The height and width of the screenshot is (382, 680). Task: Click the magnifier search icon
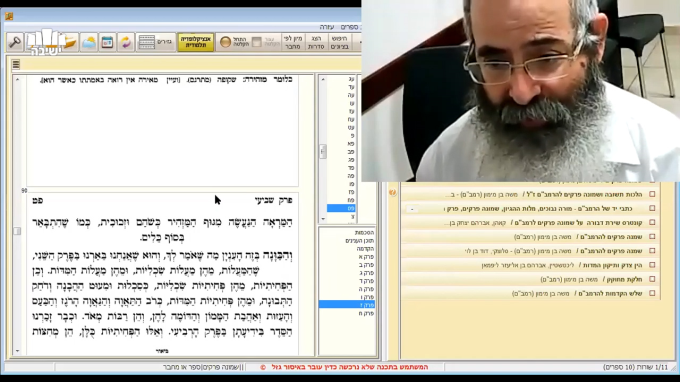point(15,42)
